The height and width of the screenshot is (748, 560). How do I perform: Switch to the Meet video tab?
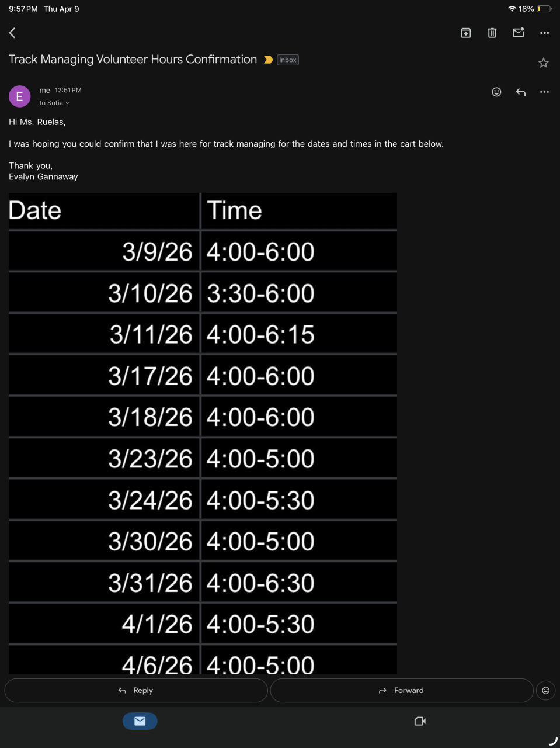click(x=420, y=721)
